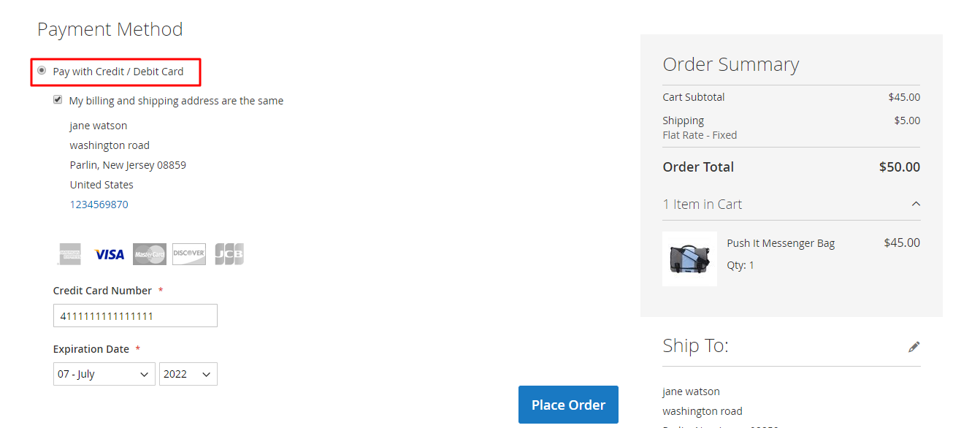Click the Push It Messenger Bag thumbnail
980x428 pixels.
click(689, 259)
